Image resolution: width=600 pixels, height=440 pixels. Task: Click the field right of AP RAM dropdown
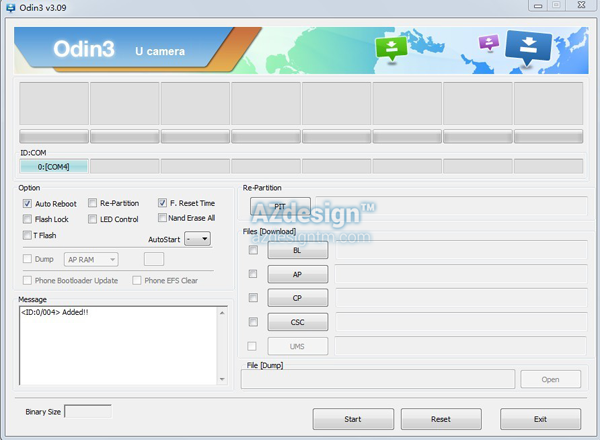tap(154, 259)
